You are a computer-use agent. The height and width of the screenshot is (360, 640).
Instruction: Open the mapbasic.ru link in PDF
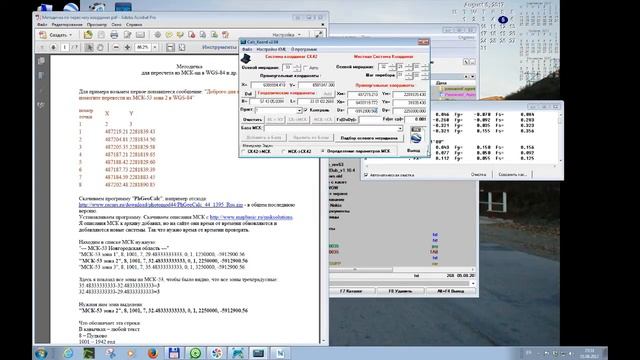(x=251, y=217)
